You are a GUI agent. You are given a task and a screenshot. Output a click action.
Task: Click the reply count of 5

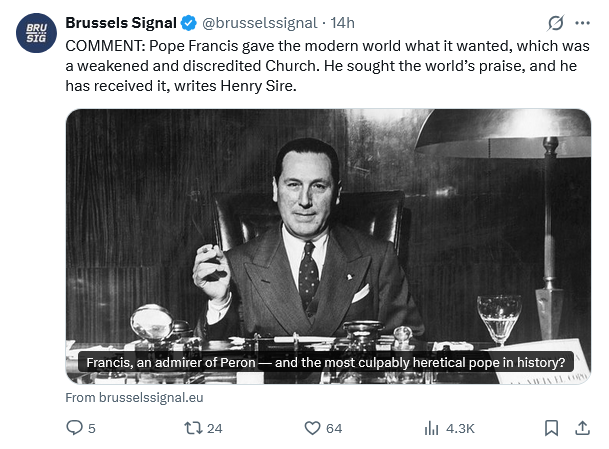[x=92, y=428]
